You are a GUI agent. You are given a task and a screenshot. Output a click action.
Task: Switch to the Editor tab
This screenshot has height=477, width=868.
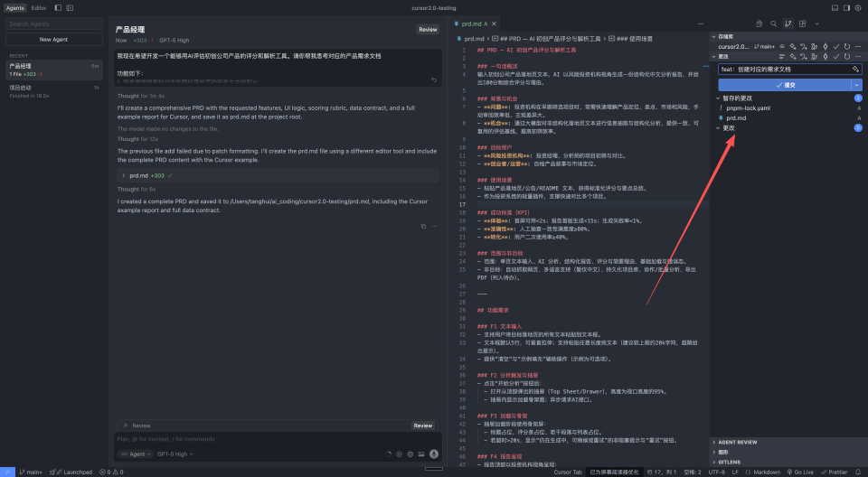coord(39,7)
